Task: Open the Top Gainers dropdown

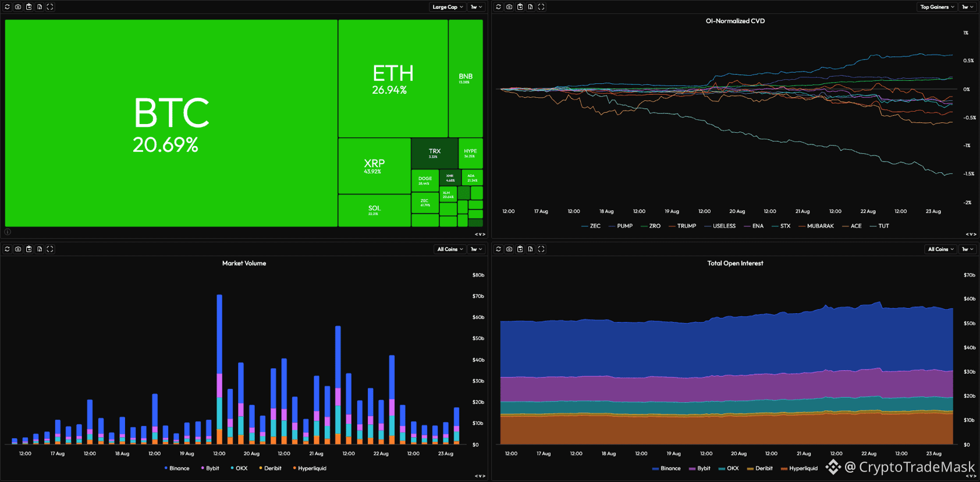Action: 937,7
